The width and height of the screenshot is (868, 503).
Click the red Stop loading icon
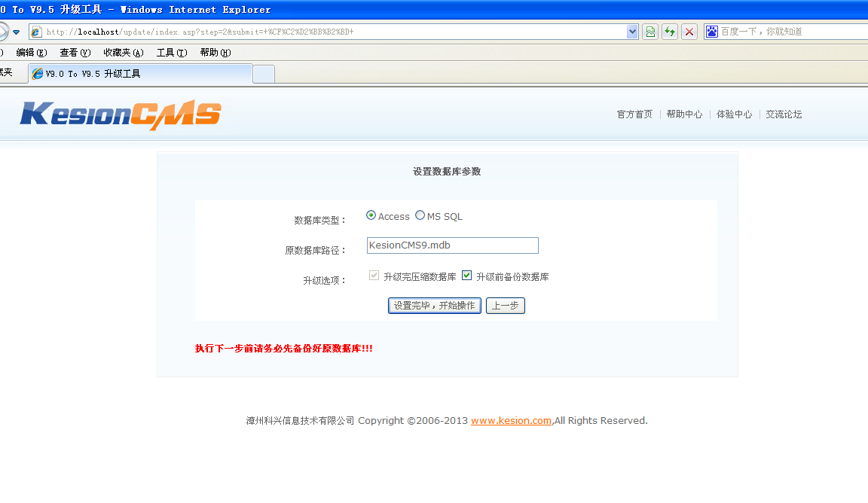click(688, 32)
